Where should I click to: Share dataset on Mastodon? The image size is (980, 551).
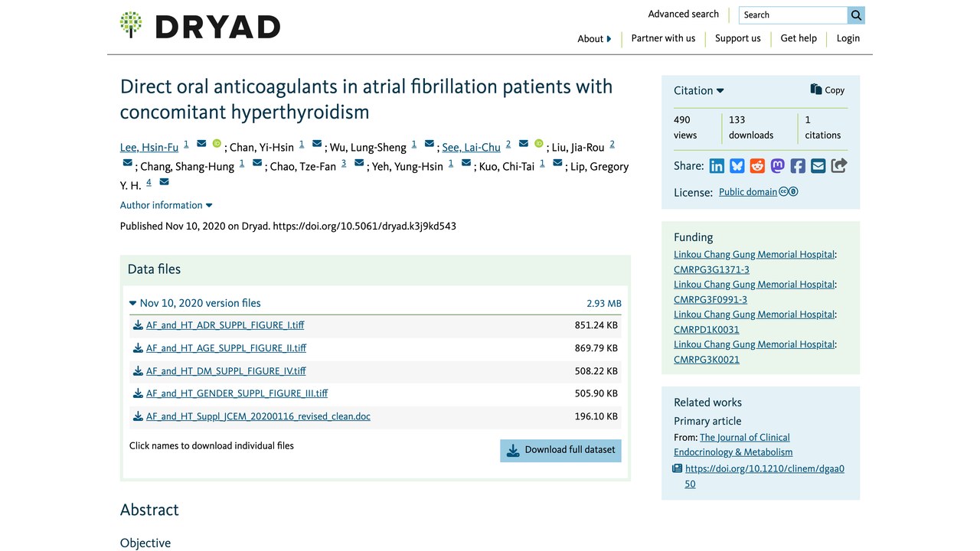point(777,166)
